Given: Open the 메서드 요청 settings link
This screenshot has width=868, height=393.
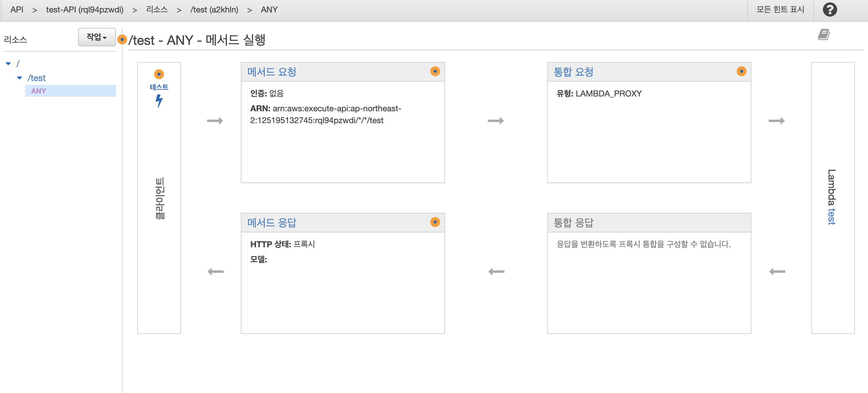Looking at the screenshot, I should (x=272, y=72).
